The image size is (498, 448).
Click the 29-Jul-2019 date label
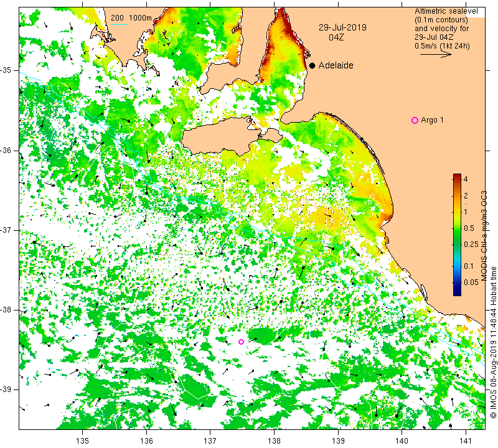[342, 27]
